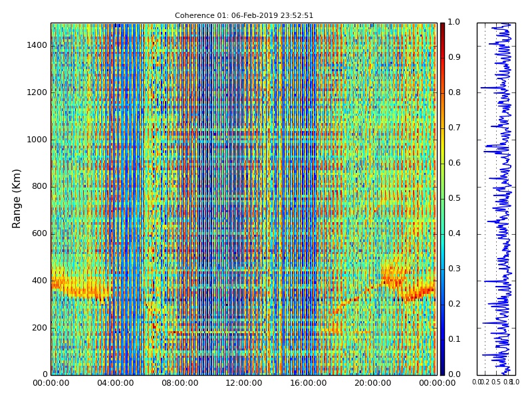
Task: Click the 00:00:00 label at the time axis end
Action: pos(438,384)
